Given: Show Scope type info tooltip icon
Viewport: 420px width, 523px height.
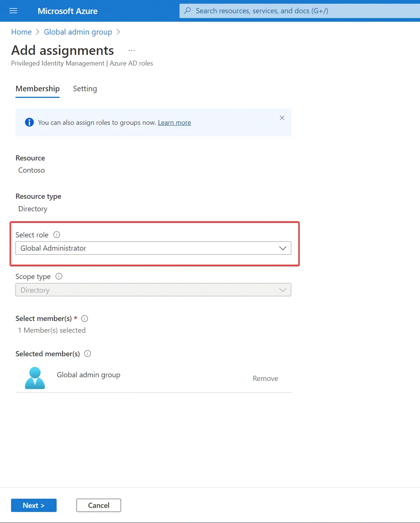Looking at the screenshot, I should (59, 276).
